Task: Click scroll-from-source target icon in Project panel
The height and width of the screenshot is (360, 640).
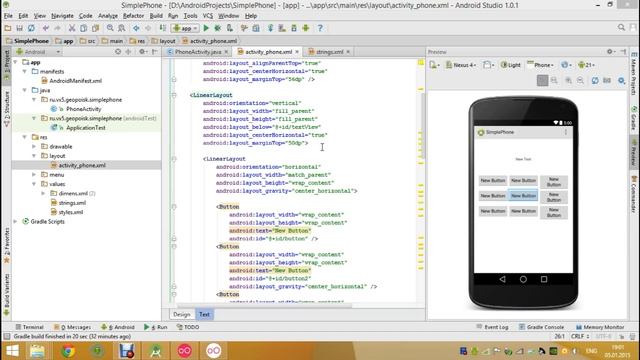Action: tap(118, 52)
